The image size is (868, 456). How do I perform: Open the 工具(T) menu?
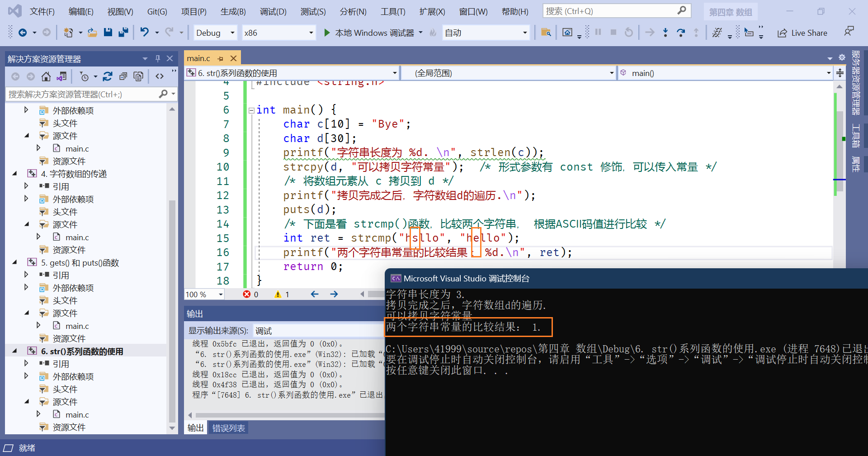click(393, 11)
